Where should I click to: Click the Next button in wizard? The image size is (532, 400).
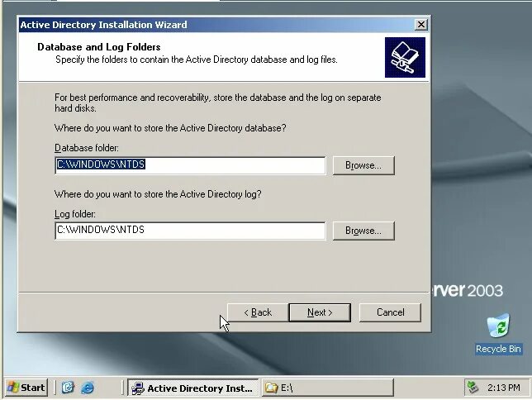pyautogui.click(x=320, y=312)
